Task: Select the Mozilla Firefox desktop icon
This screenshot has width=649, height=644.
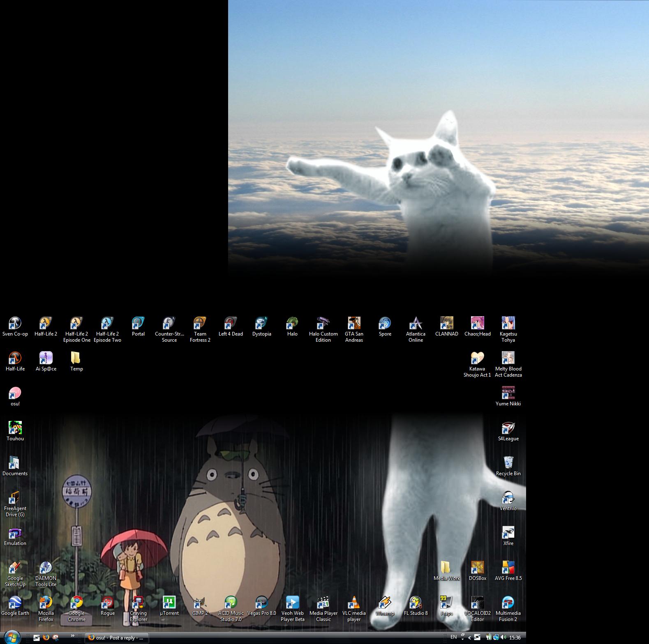Action: pyautogui.click(x=46, y=609)
